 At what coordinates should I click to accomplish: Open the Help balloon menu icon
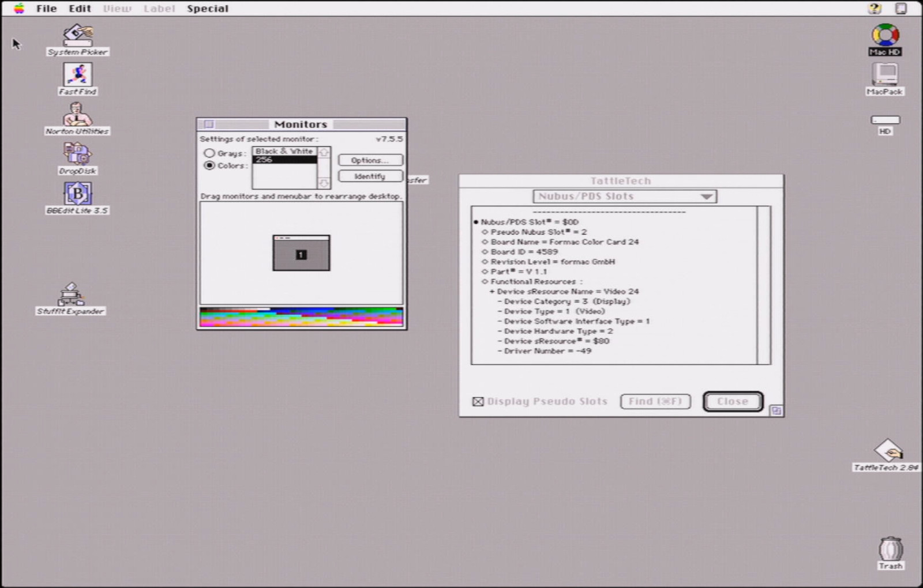coord(875,8)
